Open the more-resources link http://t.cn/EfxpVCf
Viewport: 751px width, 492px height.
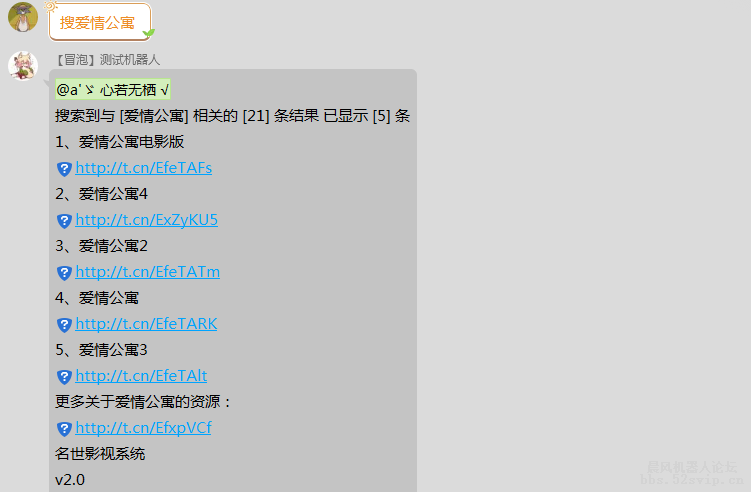coord(143,428)
